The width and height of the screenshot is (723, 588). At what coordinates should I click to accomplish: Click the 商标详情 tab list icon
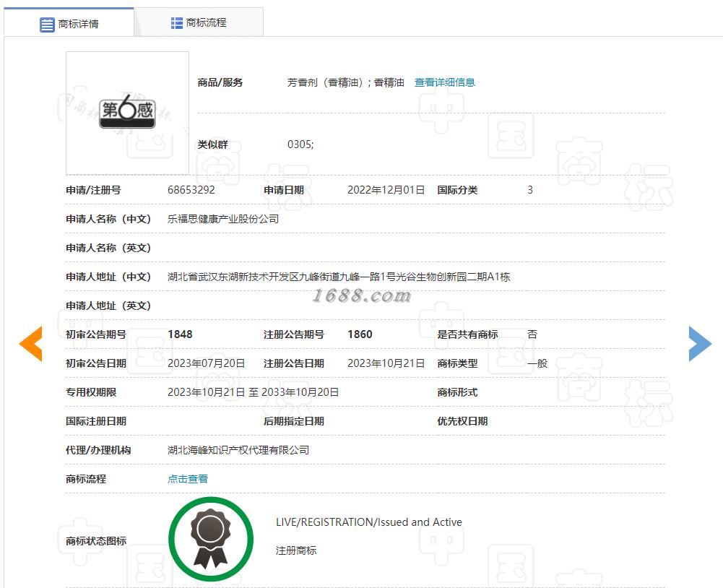(x=47, y=24)
